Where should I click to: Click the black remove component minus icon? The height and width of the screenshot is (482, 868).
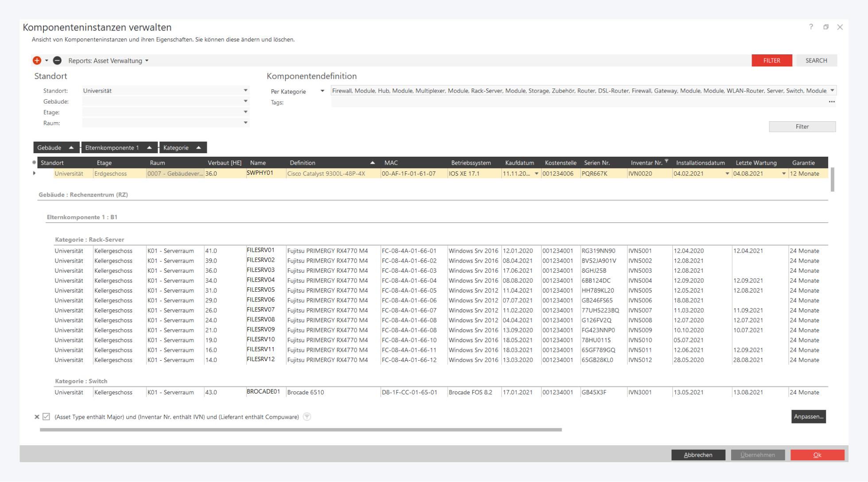click(x=57, y=61)
